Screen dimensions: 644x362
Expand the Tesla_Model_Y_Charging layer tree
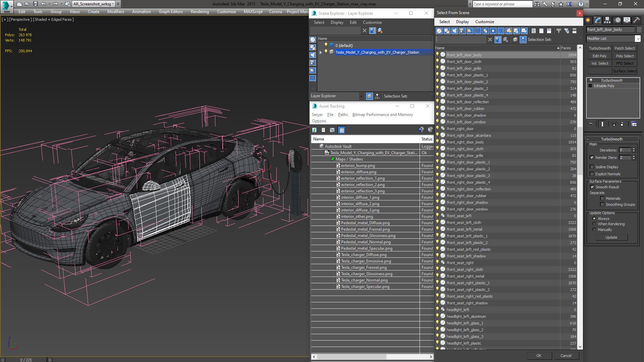(x=321, y=52)
